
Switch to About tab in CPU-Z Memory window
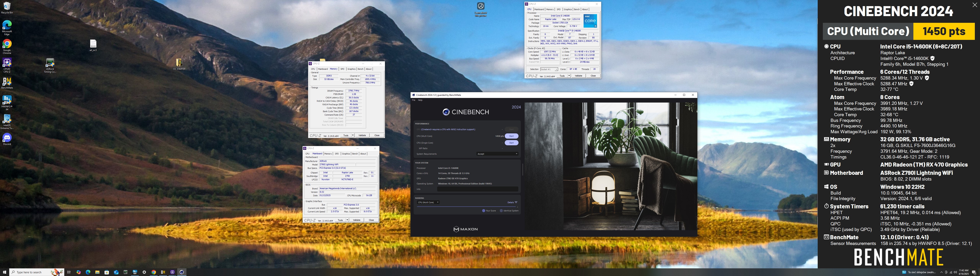coord(369,69)
